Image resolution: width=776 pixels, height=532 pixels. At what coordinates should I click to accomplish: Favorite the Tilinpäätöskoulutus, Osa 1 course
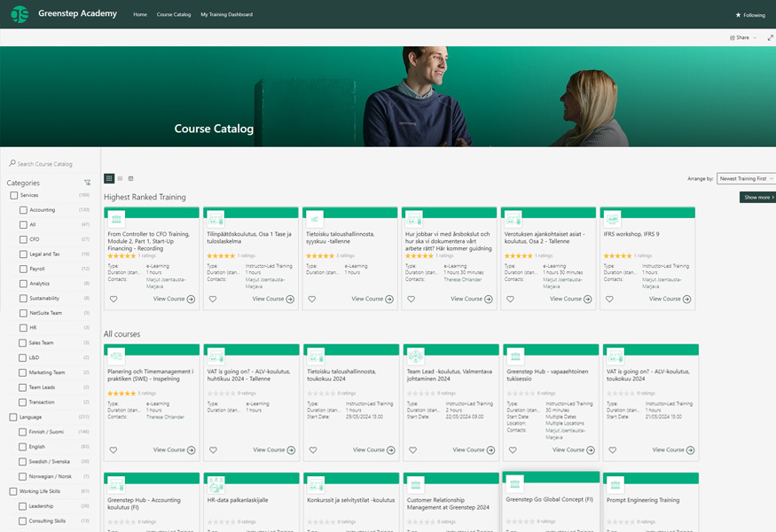click(213, 299)
